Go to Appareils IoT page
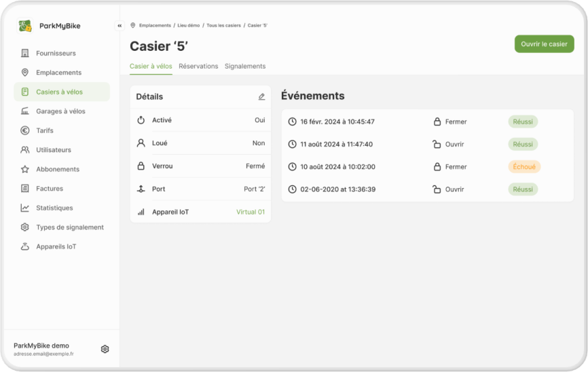Screen dimensions: 588x372 (x=56, y=246)
